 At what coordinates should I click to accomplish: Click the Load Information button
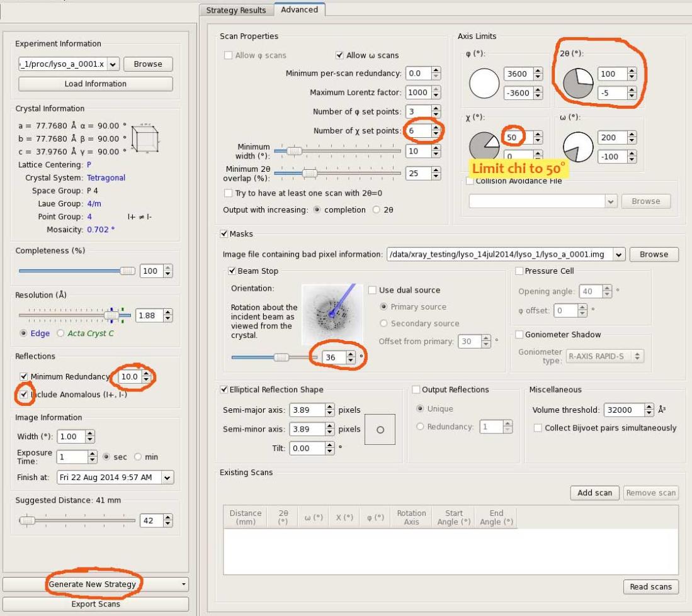point(96,84)
